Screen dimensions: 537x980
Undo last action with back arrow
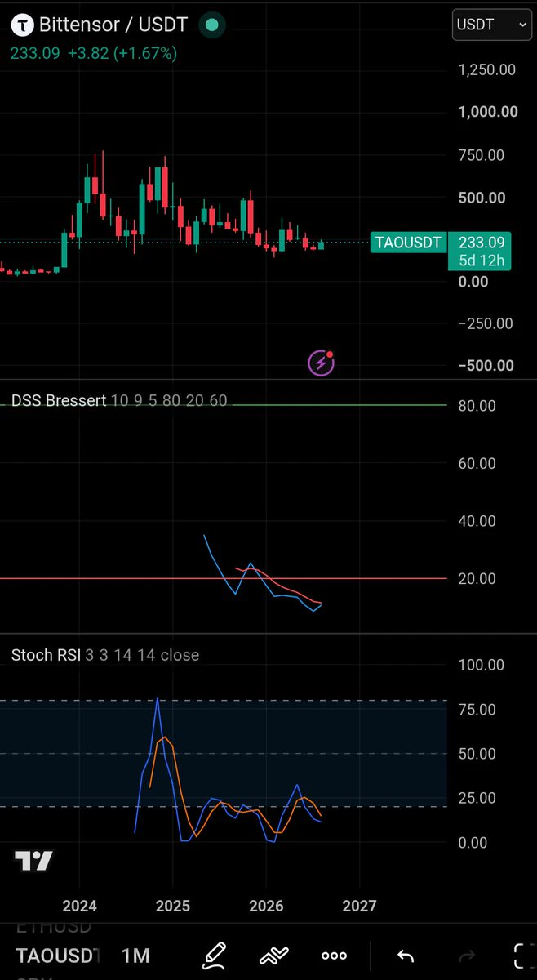point(405,955)
